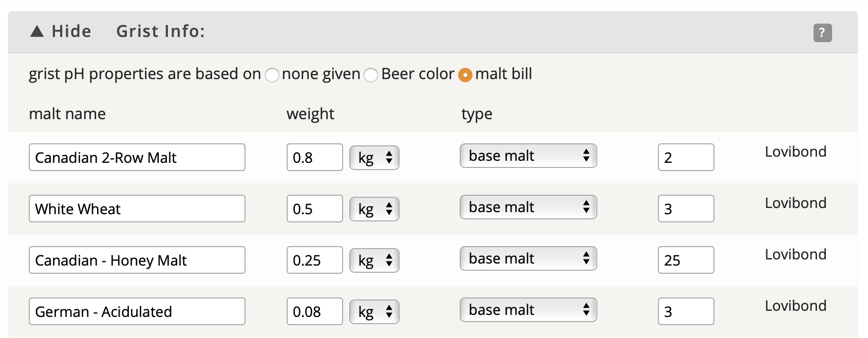This screenshot has width=868, height=338.
Task: Select the "malt bill" radio option
Action: click(465, 75)
